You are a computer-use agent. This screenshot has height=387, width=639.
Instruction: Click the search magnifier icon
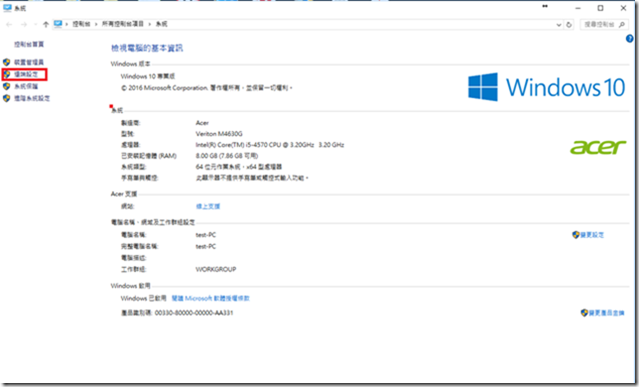point(622,25)
